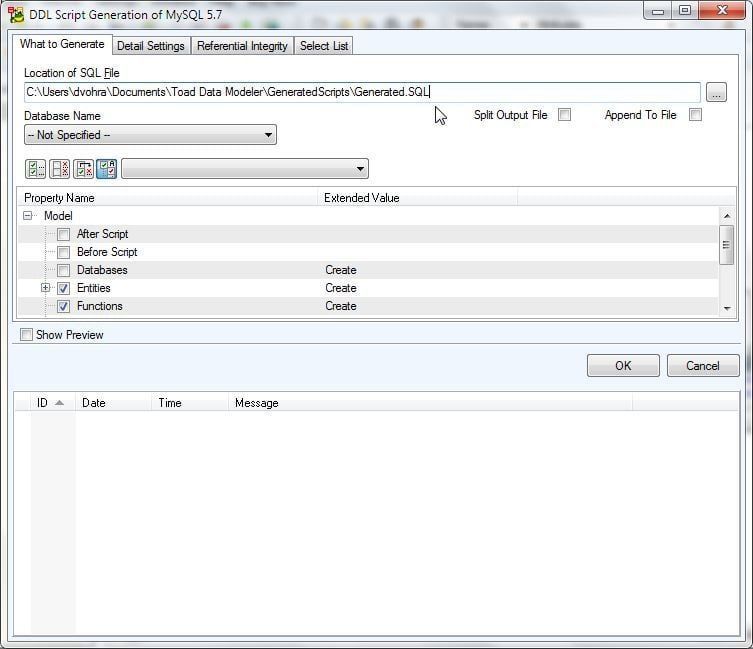Enable the Show Preview checkbox
This screenshot has width=753, height=649.
click(x=26, y=335)
